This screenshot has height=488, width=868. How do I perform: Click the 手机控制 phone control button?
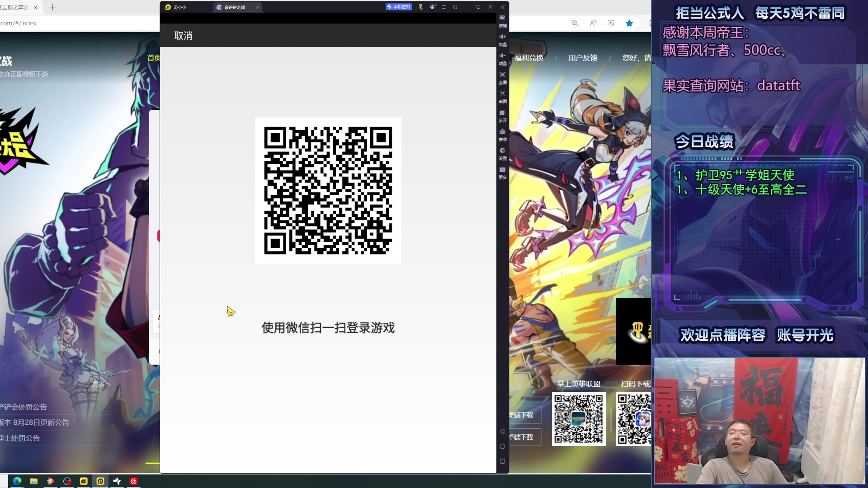click(x=398, y=7)
